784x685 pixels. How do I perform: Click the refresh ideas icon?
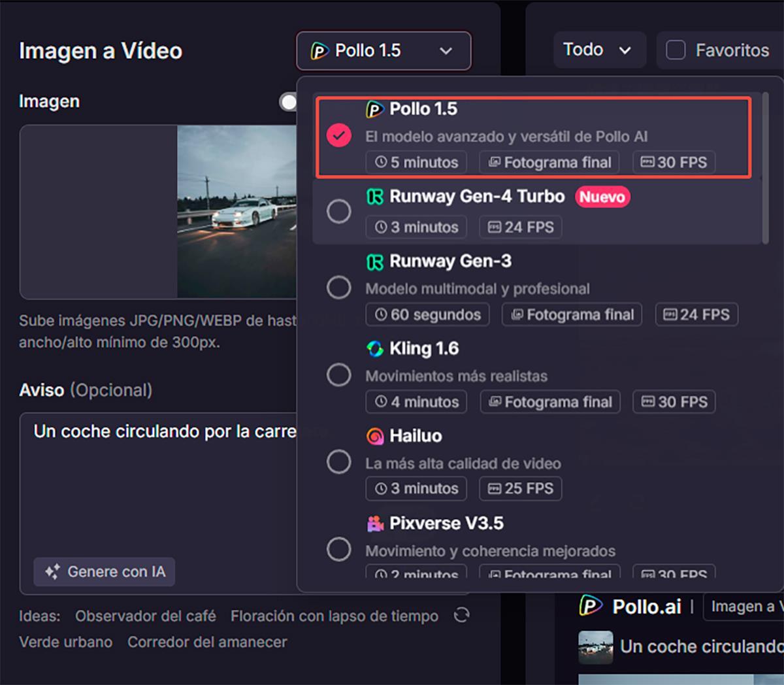(x=461, y=615)
